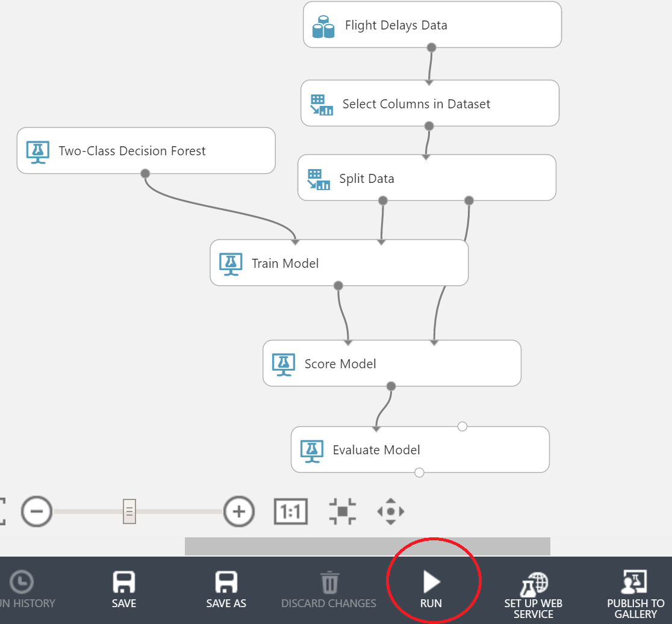Viewport: 672px width, 624px height.
Task: Select the Flight Delays Data module
Action: coord(432,25)
